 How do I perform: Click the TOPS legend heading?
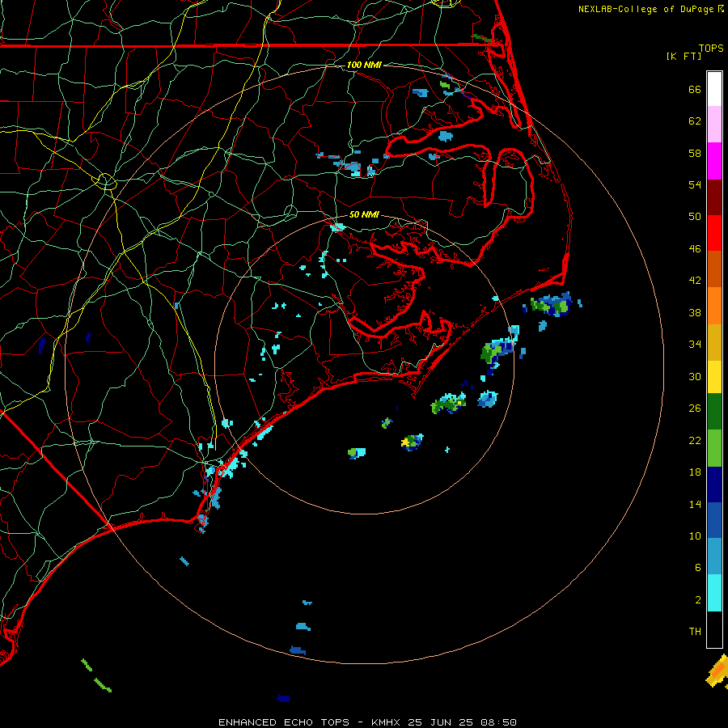[711, 48]
